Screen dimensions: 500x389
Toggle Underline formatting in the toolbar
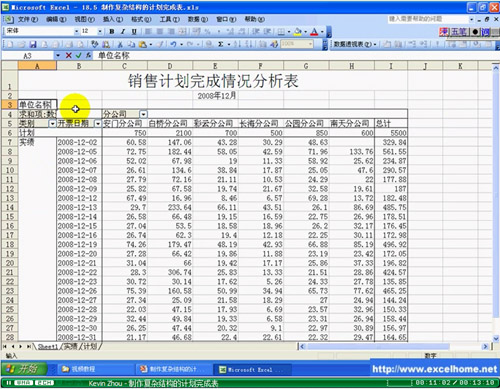(134, 32)
